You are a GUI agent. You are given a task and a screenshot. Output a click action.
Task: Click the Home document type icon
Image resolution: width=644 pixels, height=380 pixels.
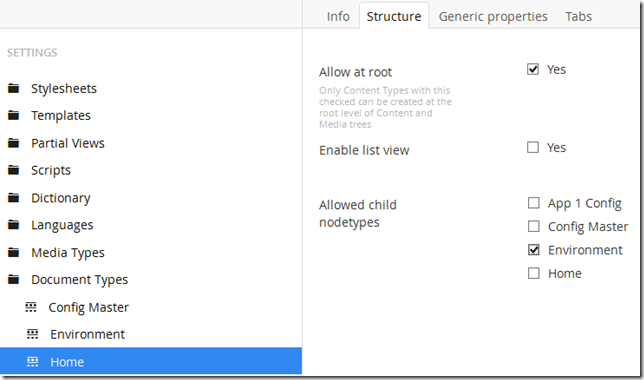pyautogui.click(x=32, y=362)
